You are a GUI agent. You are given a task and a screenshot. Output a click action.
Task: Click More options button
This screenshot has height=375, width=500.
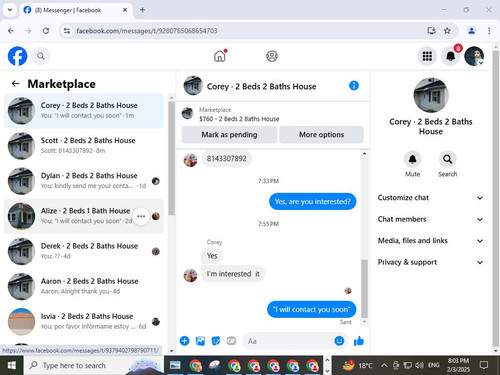pyautogui.click(x=321, y=135)
